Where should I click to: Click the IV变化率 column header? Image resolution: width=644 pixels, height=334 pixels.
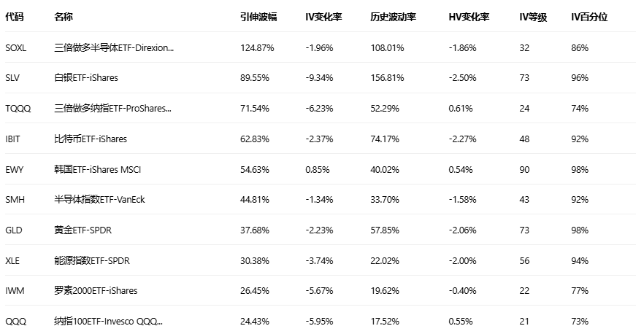click(x=323, y=17)
